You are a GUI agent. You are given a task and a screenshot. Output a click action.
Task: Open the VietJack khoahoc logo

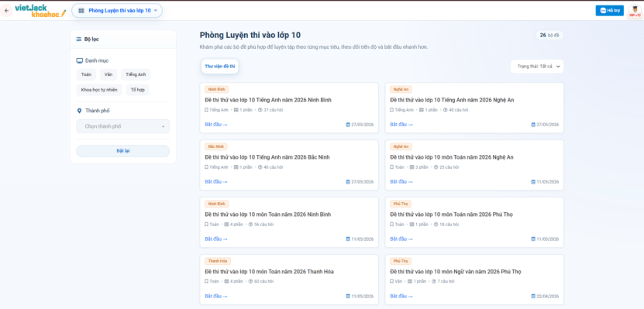click(x=40, y=11)
